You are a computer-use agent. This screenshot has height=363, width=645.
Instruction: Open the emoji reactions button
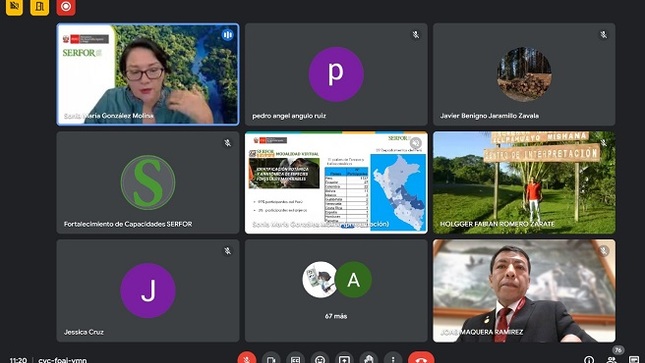click(320, 359)
